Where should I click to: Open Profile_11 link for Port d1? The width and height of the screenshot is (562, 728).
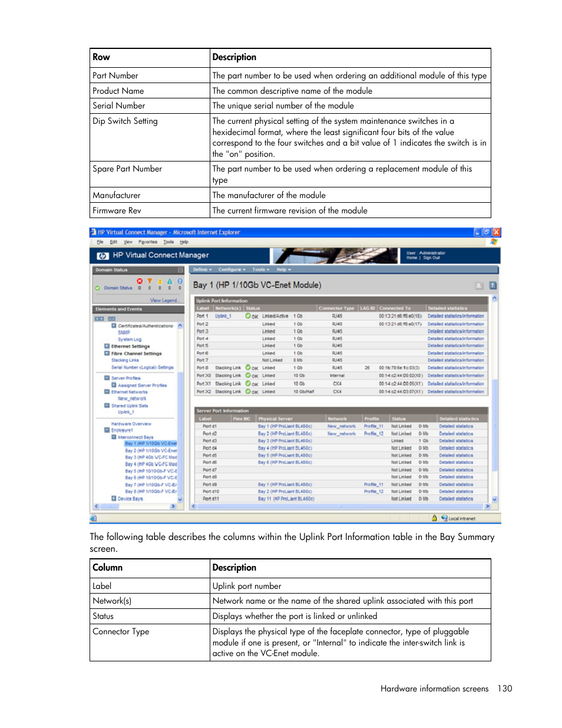tap(373, 426)
